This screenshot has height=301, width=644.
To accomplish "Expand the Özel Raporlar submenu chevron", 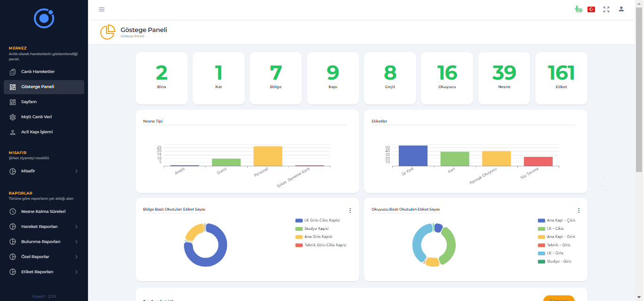I will [x=76, y=257].
